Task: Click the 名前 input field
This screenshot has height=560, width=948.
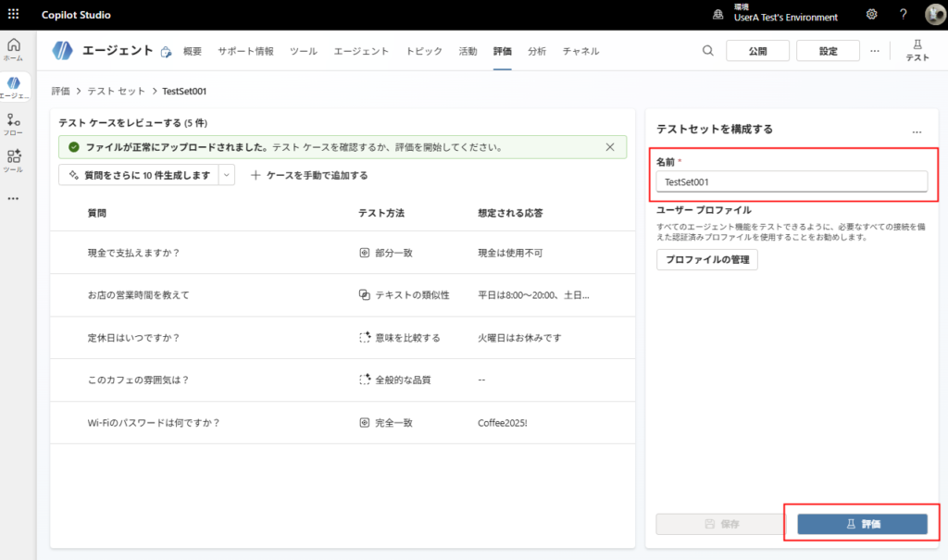Action: tap(792, 182)
